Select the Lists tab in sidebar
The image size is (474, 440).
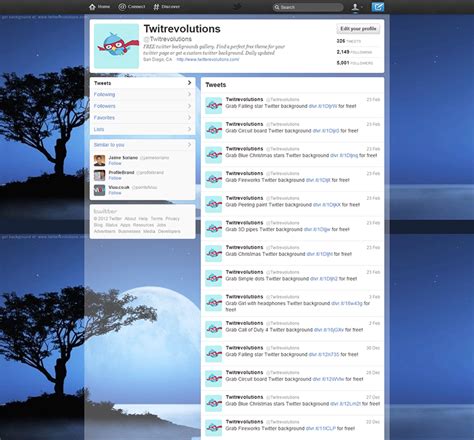pyautogui.click(x=142, y=129)
